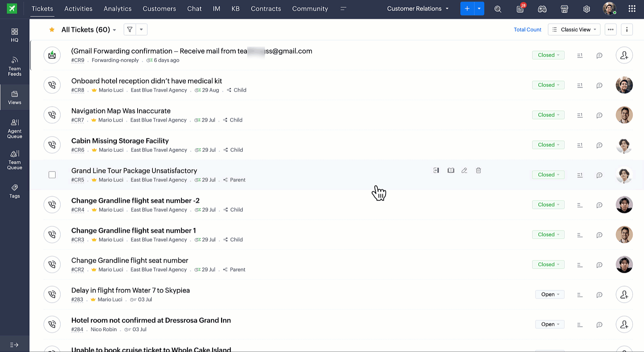This screenshot has width=644, height=352.
Task: Click the Total Count link
Action: (527, 29)
